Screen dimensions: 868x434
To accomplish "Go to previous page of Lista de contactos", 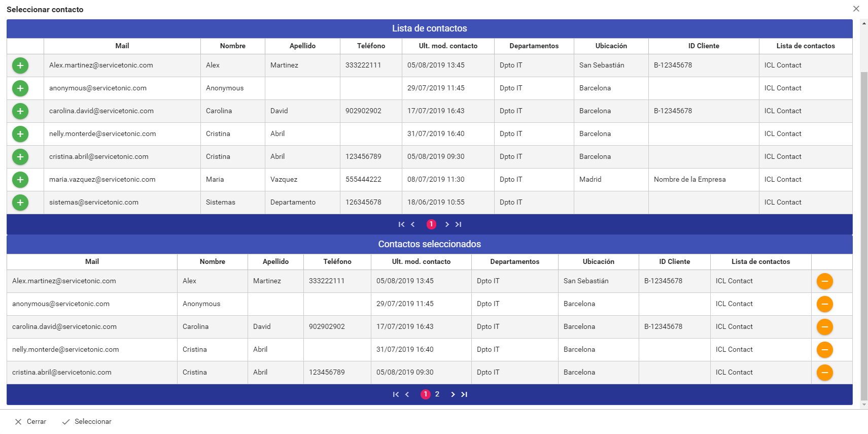I will point(413,224).
